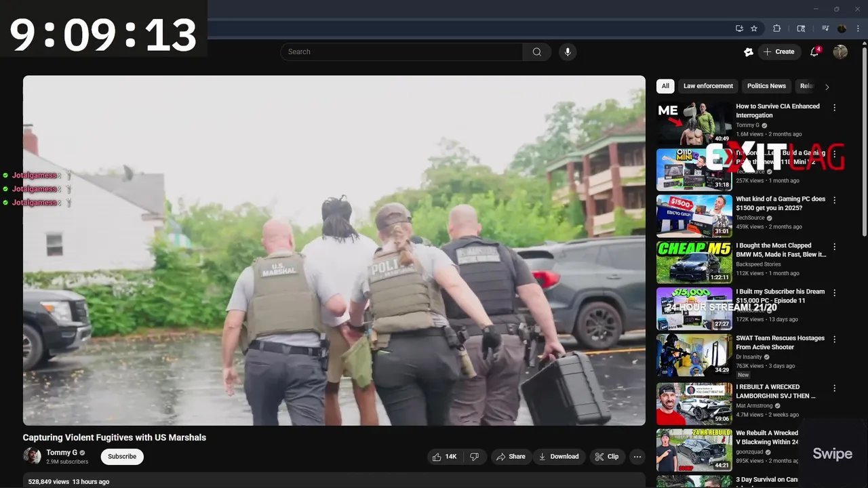Open wrecked Lamborghini SVJ thumbnail
The height and width of the screenshot is (488, 868).
(694, 404)
